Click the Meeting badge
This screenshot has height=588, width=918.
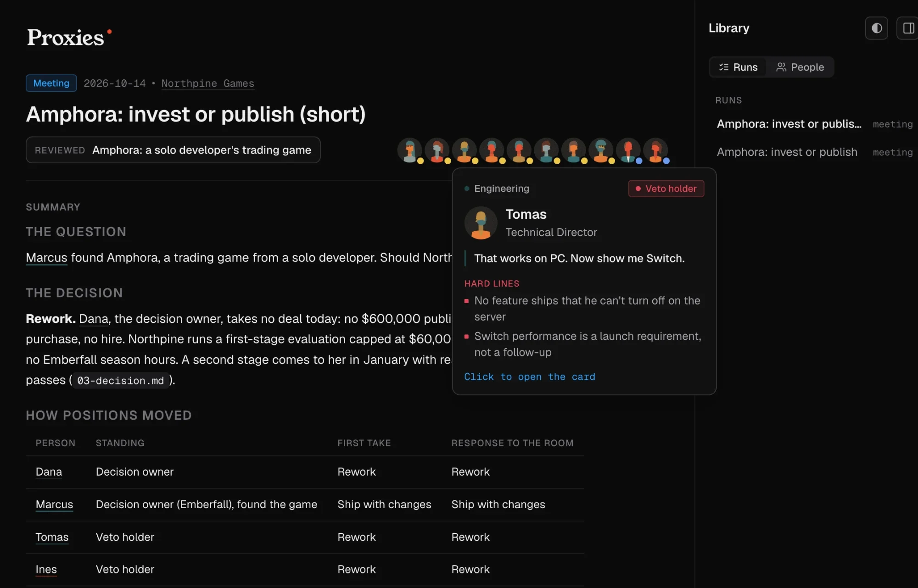(51, 83)
